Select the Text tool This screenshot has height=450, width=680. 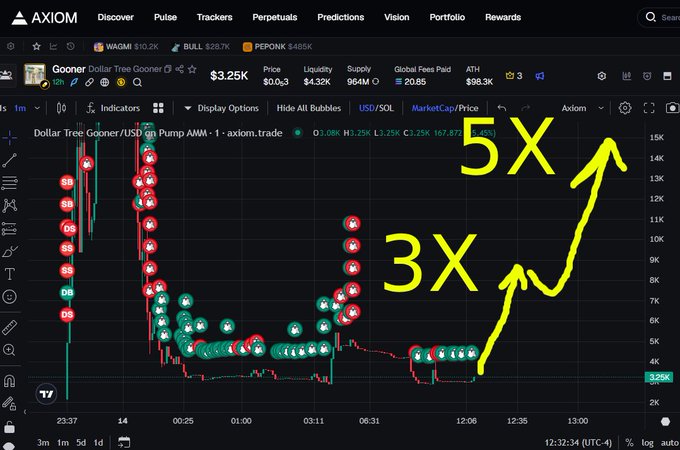(10, 274)
